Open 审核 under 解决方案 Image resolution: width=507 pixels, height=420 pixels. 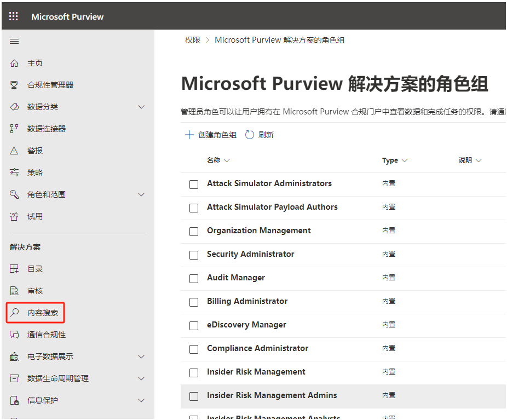pos(35,291)
